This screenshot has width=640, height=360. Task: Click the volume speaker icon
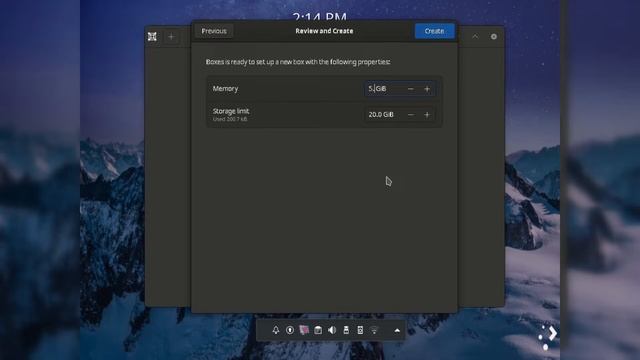[x=332, y=330]
